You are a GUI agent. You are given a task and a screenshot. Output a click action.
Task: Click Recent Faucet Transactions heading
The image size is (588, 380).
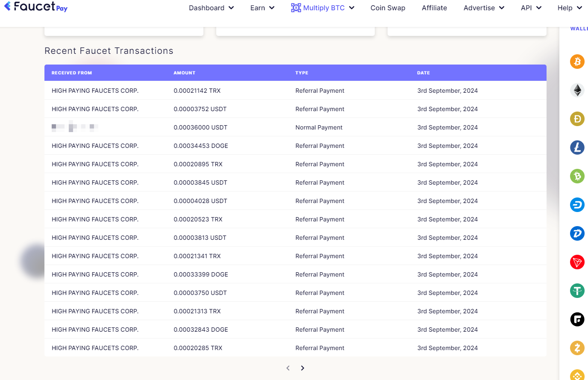[x=109, y=51]
